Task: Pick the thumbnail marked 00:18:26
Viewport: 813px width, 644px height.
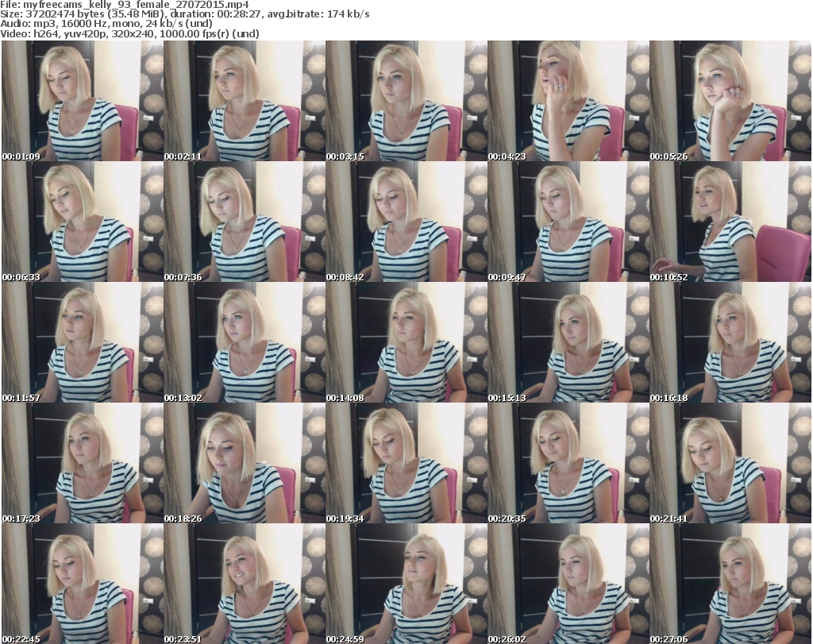Action: 245,463
